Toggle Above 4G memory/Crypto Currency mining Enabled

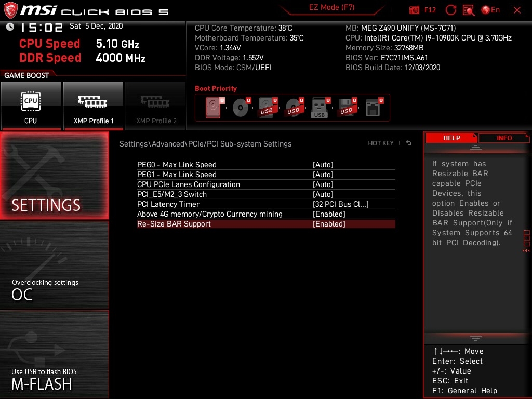[x=329, y=214]
